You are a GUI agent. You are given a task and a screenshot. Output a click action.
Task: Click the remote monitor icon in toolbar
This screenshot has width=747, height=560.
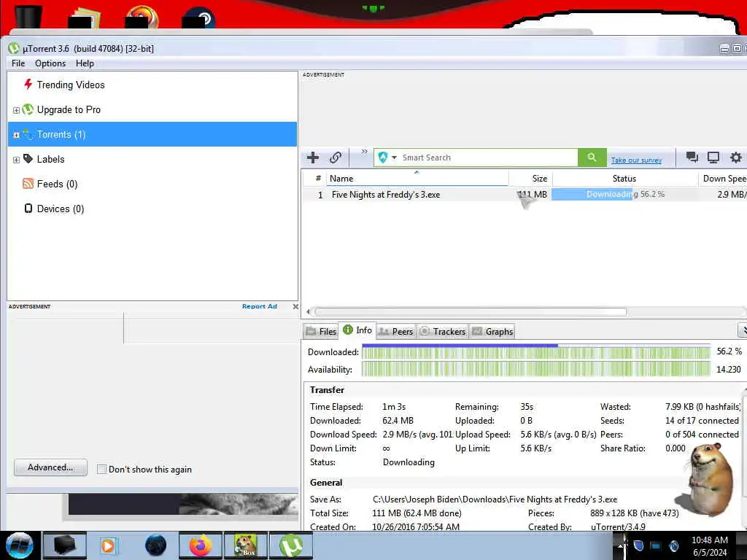point(713,157)
